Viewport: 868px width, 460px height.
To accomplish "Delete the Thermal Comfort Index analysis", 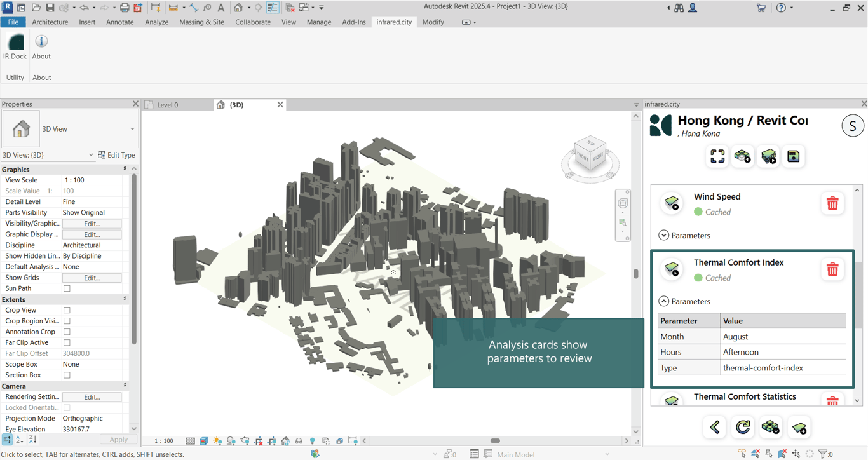I will pyautogui.click(x=832, y=269).
